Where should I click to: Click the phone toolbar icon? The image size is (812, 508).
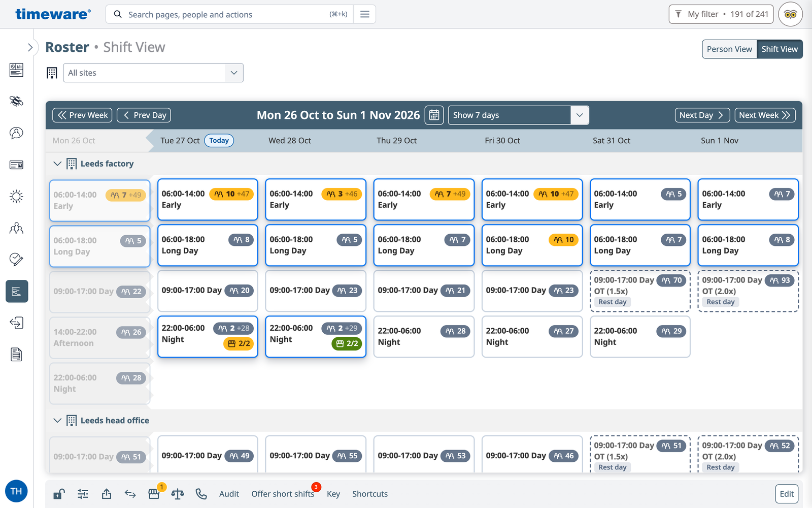point(201,494)
